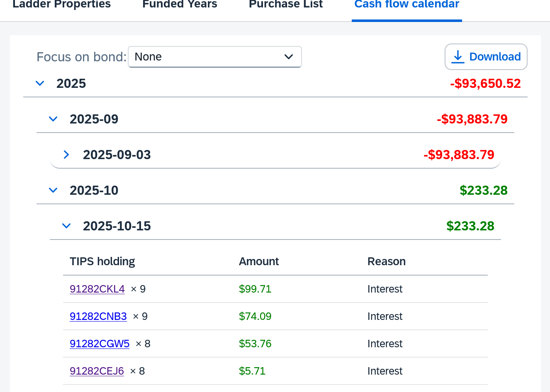The width and height of the screenshot is (550, 392).
Task: Switch to the Funded Years tab
Action: click(180, 5)
